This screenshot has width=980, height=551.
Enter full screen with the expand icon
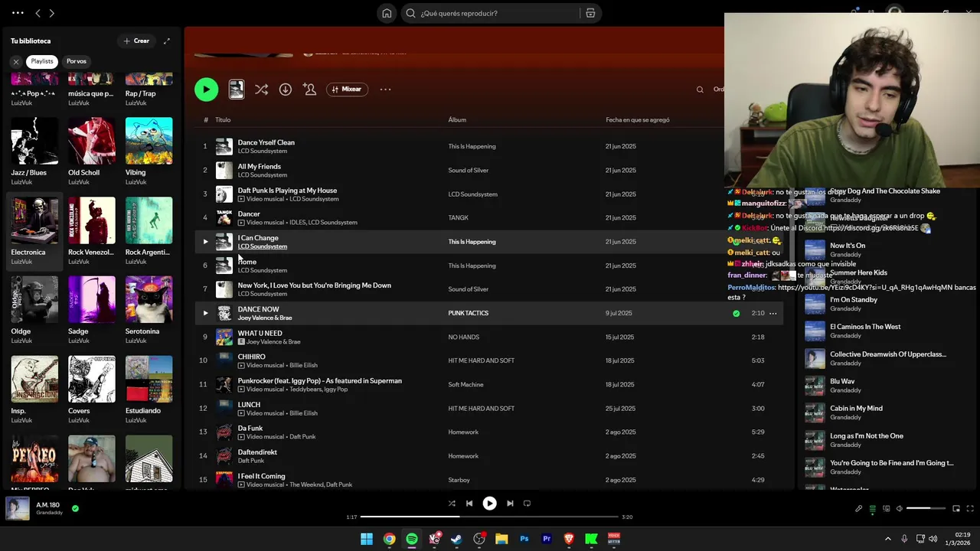[970, 508]
